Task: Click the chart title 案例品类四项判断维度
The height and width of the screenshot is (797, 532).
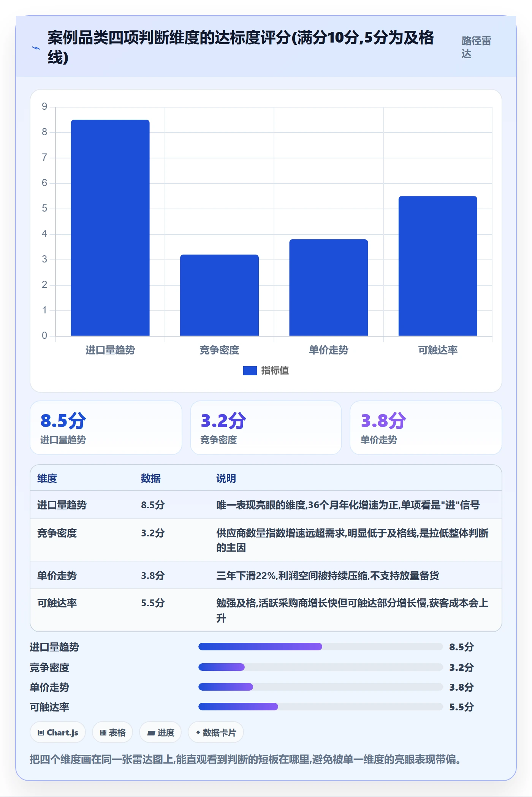Action: 241,47
